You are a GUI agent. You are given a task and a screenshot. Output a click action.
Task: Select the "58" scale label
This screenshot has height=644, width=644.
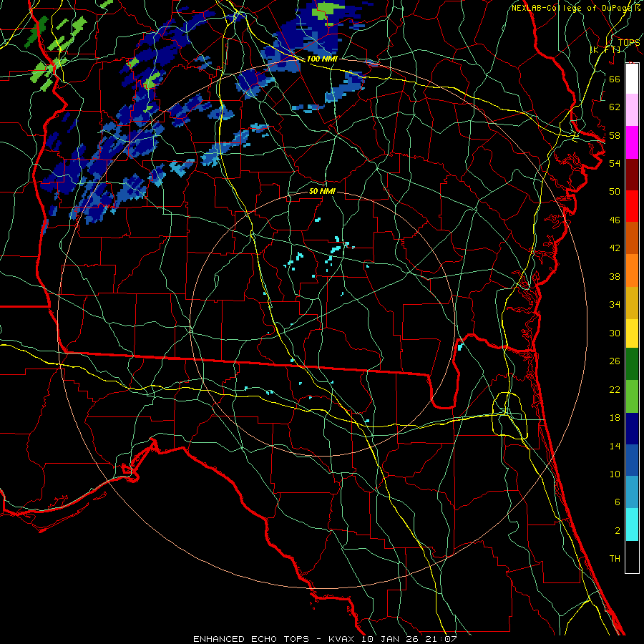(615, 135)
